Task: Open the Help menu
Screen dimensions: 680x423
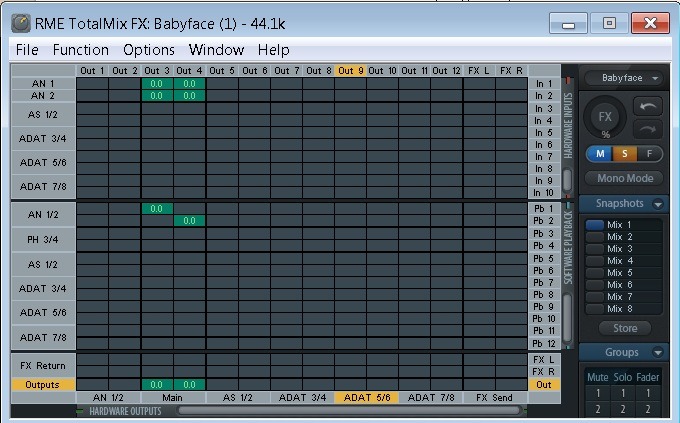Action: click(x=273, y=50)
